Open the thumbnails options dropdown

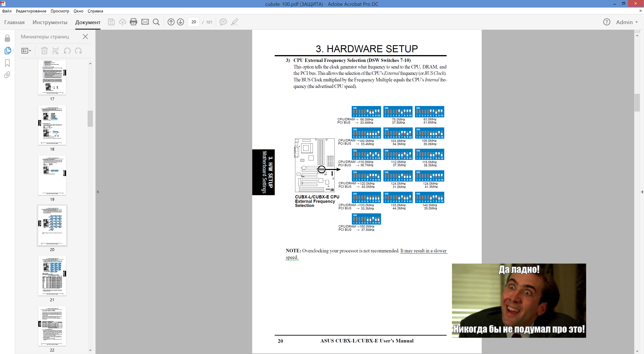point(26,51)
